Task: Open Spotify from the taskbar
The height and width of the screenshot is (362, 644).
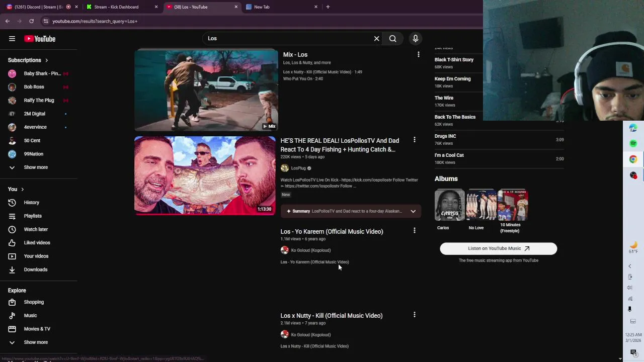Action: tap(633, 144)
